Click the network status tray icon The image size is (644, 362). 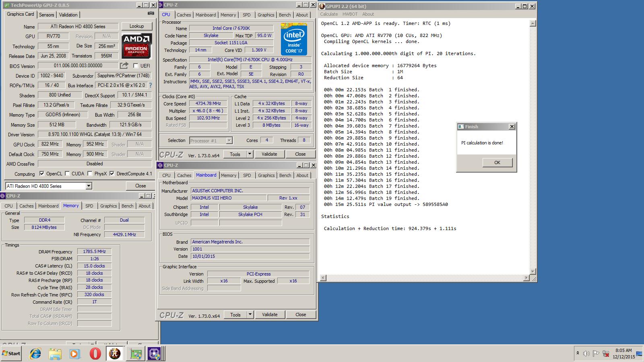pos(606,354)
